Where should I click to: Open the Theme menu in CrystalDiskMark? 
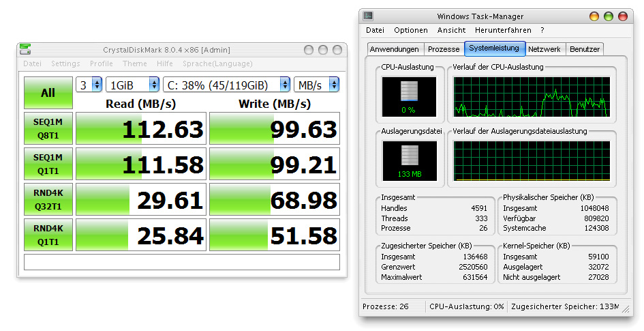pos(134,63)
